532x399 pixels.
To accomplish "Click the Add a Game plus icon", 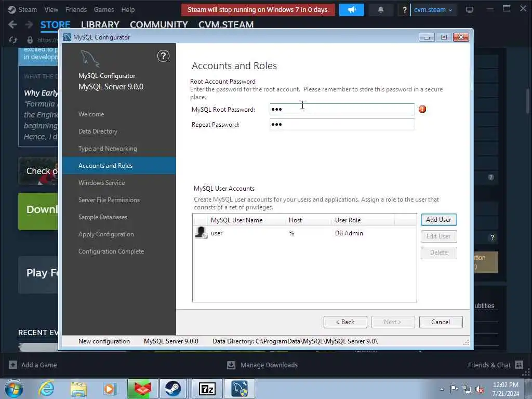I will click(x=13, y=365).
